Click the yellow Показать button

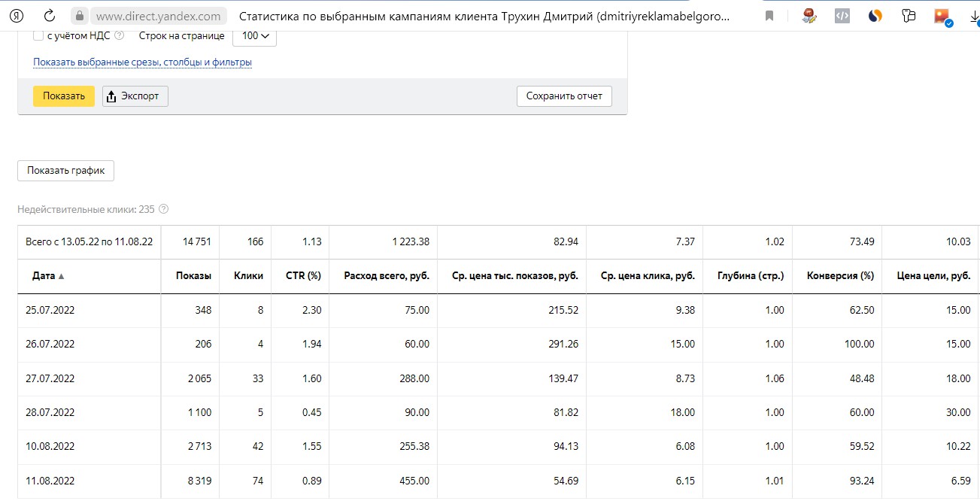pyautogui.click(x=64, y=96)
